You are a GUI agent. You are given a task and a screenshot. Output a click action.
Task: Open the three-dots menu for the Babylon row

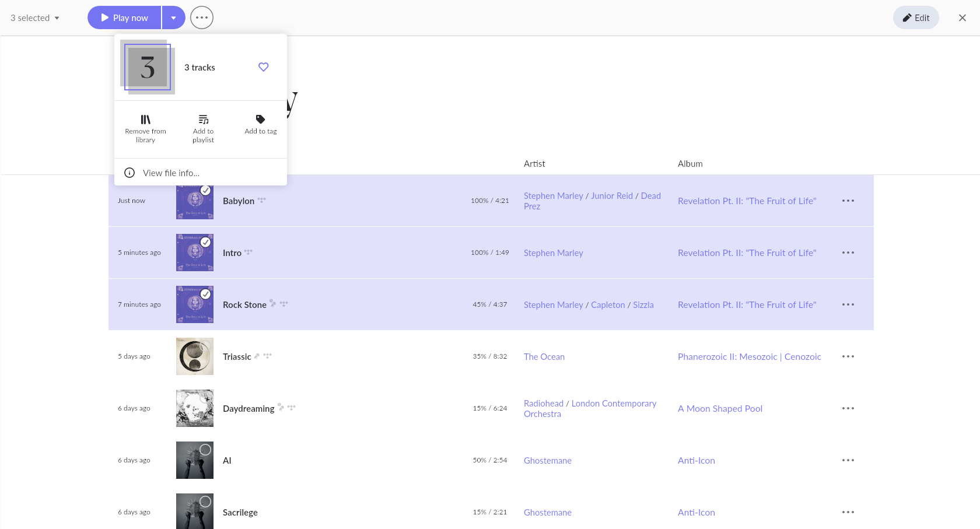click(848, 201)
